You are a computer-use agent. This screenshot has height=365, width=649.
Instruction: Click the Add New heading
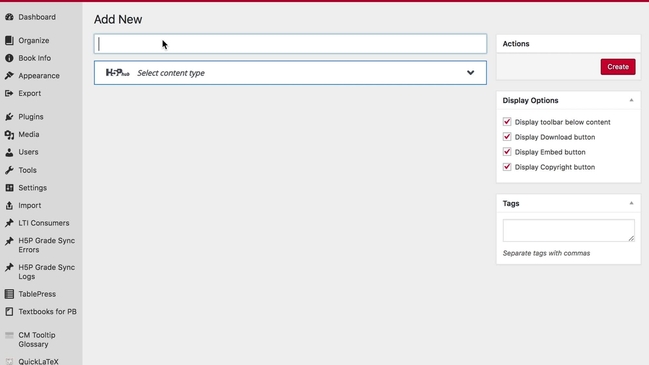coord(118,19)
